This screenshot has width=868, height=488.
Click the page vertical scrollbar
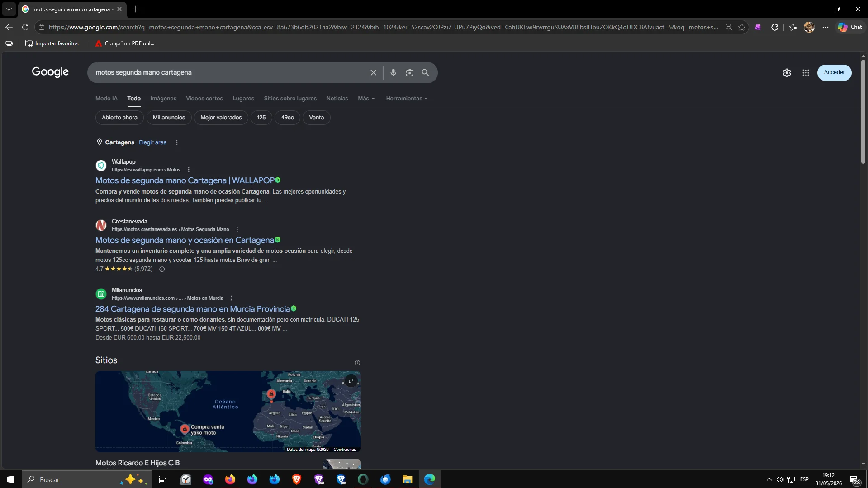pos(863,112)
